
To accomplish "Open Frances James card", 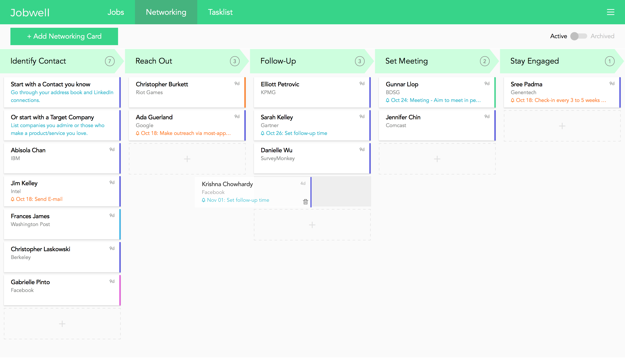I will click(x=62, y=224).
